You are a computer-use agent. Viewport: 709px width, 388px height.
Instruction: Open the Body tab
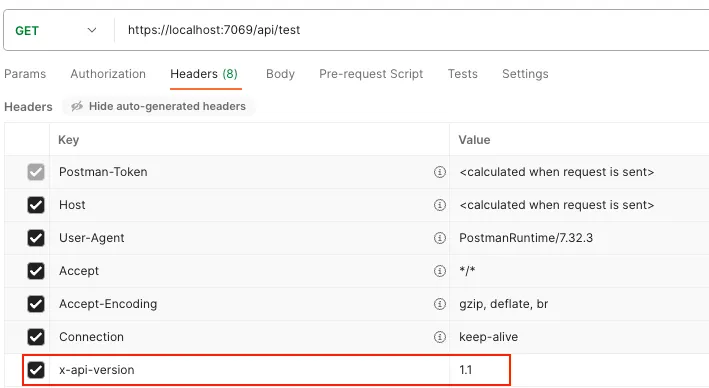click(x=280, y=74)
